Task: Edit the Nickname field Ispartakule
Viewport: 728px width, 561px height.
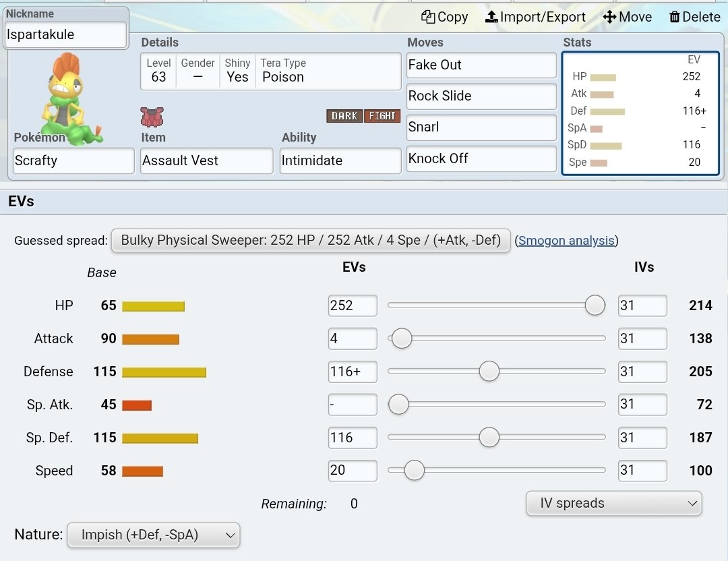Action: click(x=65, y=35)
